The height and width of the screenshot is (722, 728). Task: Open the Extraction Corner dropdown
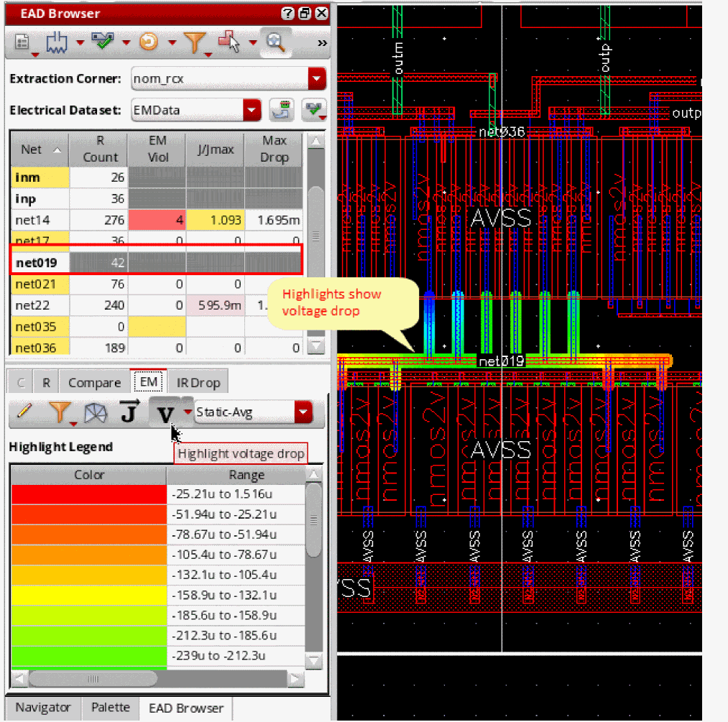[x=316, y=78]
